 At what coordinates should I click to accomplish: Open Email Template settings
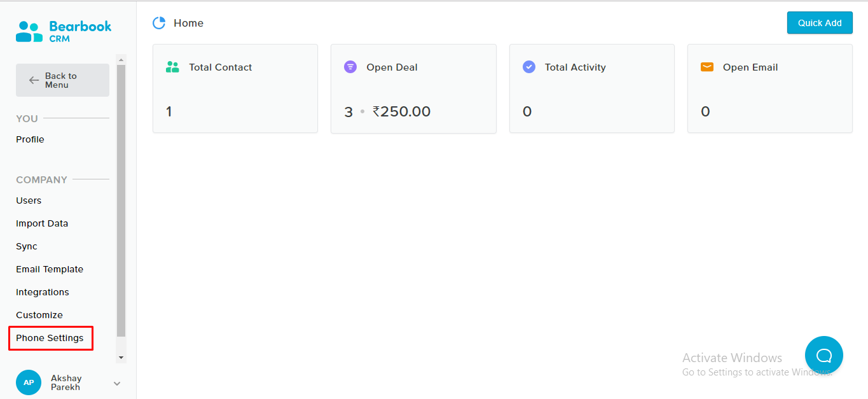[50, 269]
